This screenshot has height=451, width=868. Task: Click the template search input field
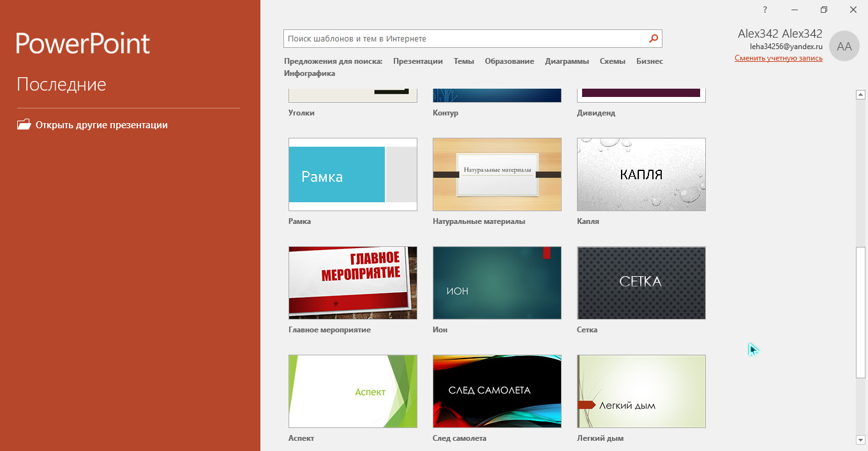[x=465, y=39]
